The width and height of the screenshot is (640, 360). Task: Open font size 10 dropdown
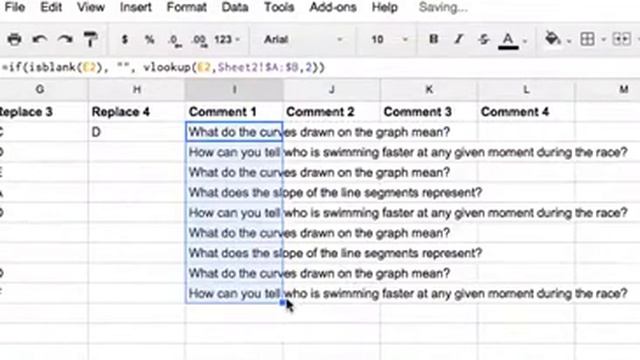click(389, 39)
